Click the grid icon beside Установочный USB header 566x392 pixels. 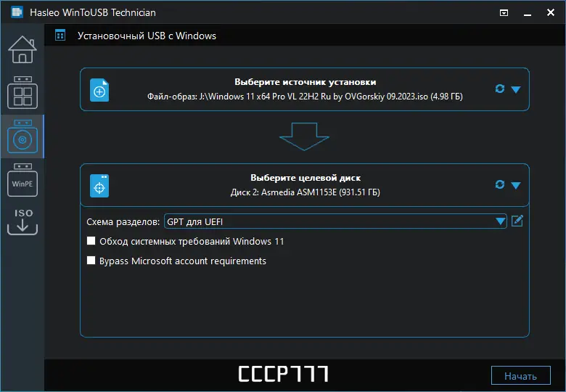pos(60,36)
